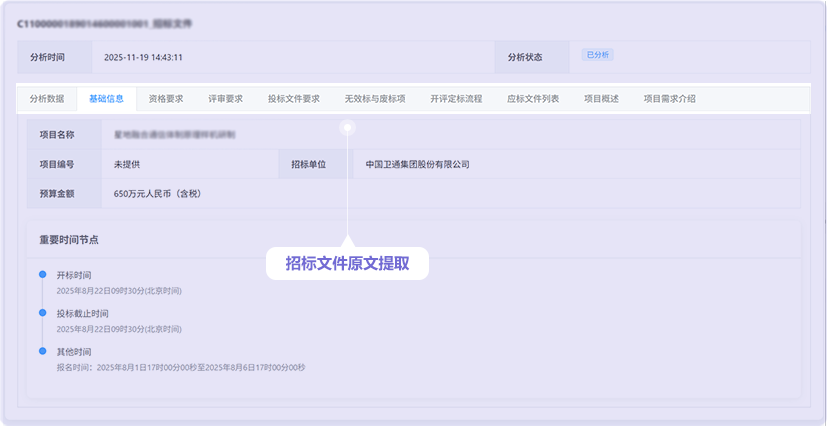Open the 评审要求 tab
The width and height of the screenshot is (827, 426).
coord(225,99)
